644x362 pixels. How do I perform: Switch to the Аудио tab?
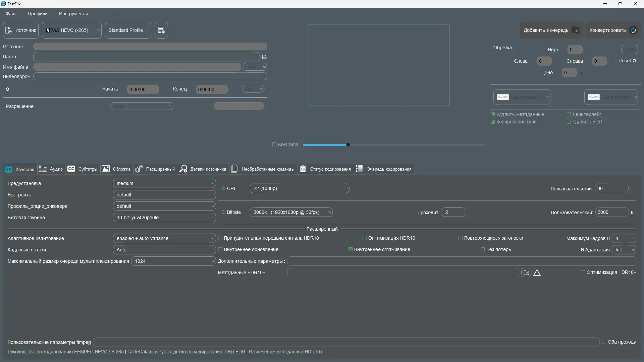click(x=51, y=169)
